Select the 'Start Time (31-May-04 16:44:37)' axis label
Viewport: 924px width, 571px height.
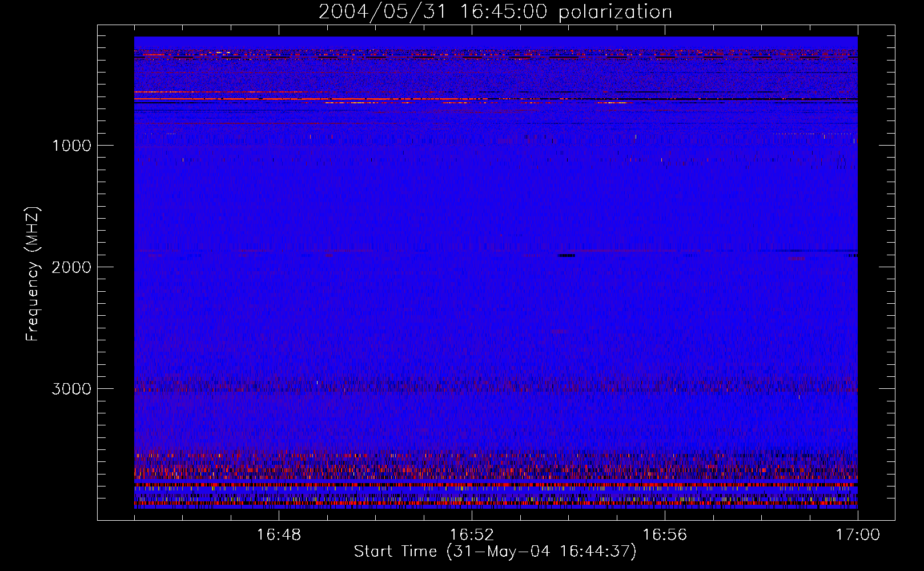[495, 552]
